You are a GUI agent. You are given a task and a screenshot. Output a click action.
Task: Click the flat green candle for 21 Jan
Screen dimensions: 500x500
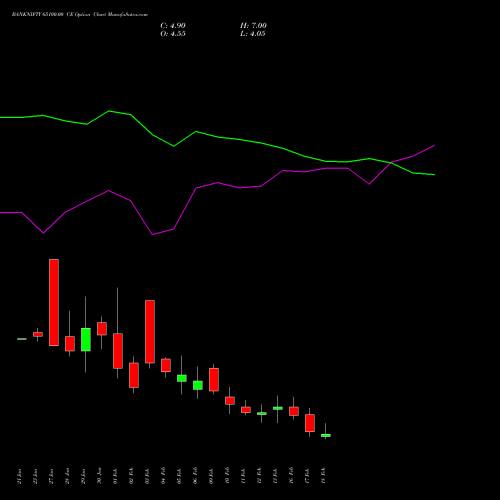[22, 339]
